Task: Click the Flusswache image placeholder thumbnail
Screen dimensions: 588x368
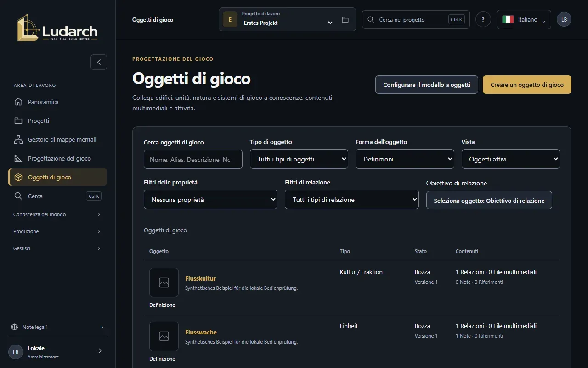Action: point(164,336)
